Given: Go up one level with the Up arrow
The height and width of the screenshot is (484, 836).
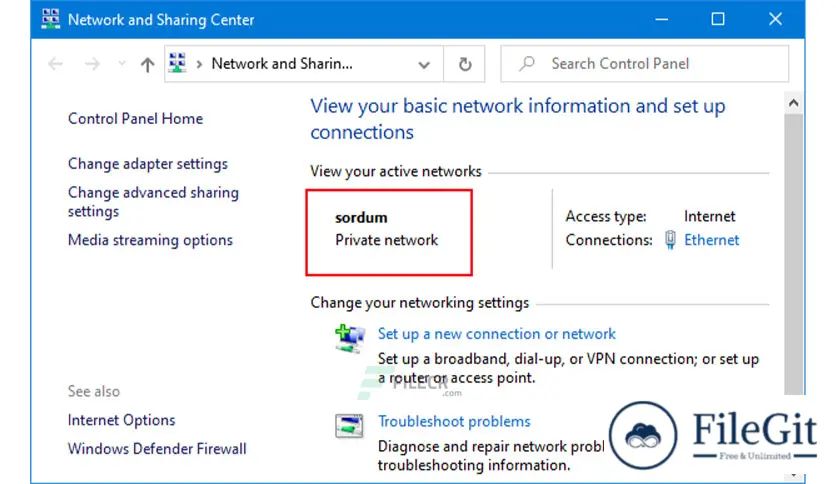Looking at the screenshot, I should tap(147, 64).
